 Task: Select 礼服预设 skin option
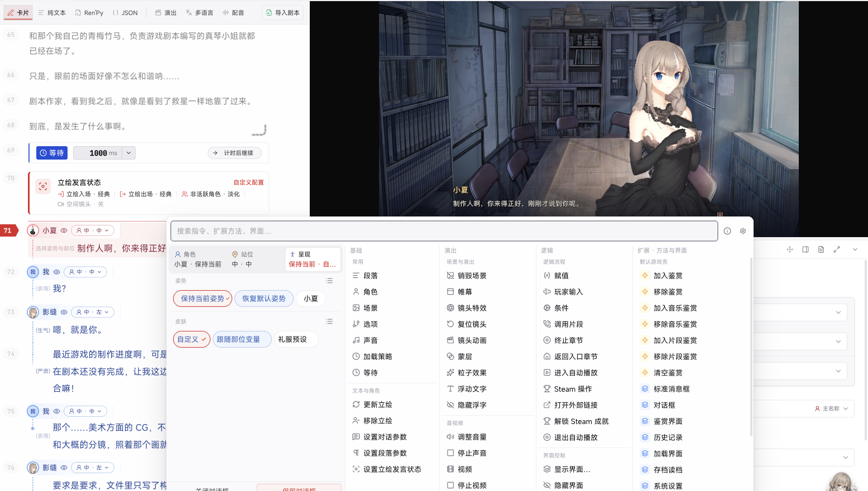click(296, 339)
